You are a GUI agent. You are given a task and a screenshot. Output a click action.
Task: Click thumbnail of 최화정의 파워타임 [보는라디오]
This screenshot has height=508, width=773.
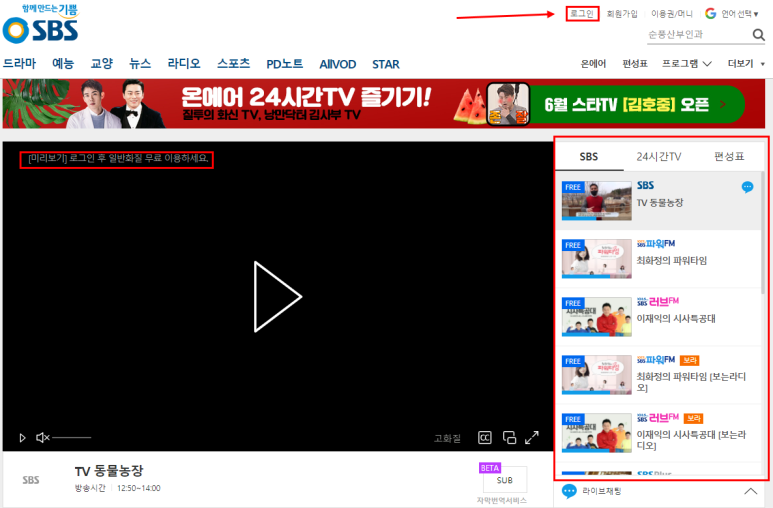coord(597,375)
